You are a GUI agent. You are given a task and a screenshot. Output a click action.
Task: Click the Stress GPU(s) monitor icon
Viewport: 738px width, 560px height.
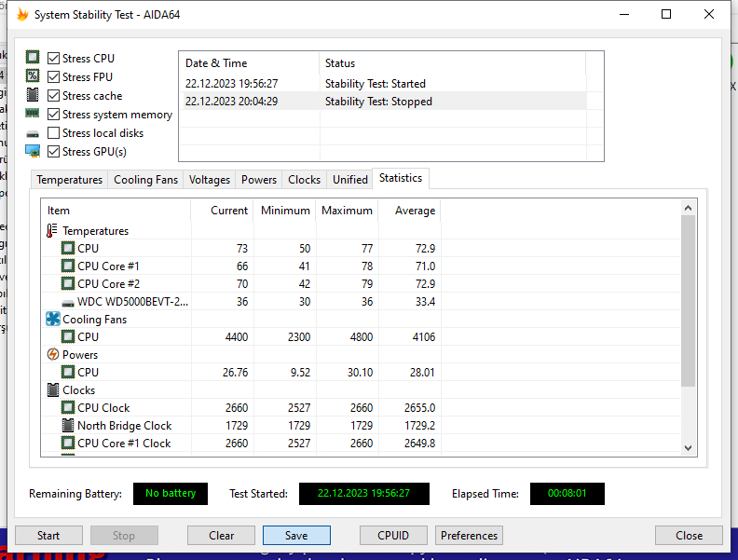[33, 152]
